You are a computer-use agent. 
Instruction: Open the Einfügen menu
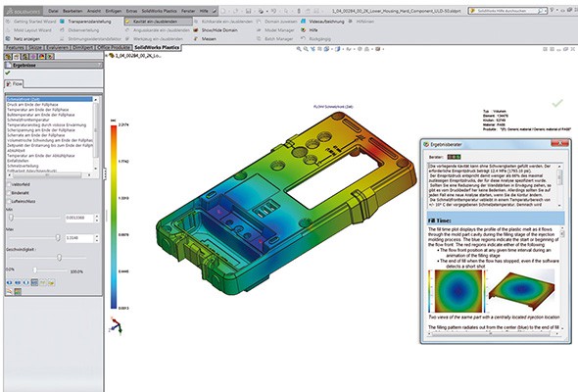[114, 11]
